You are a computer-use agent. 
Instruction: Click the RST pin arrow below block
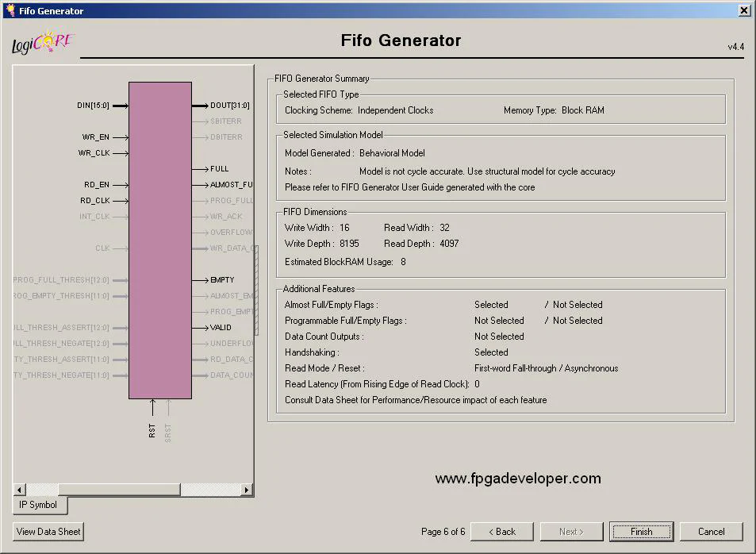(x=152, y=409)
